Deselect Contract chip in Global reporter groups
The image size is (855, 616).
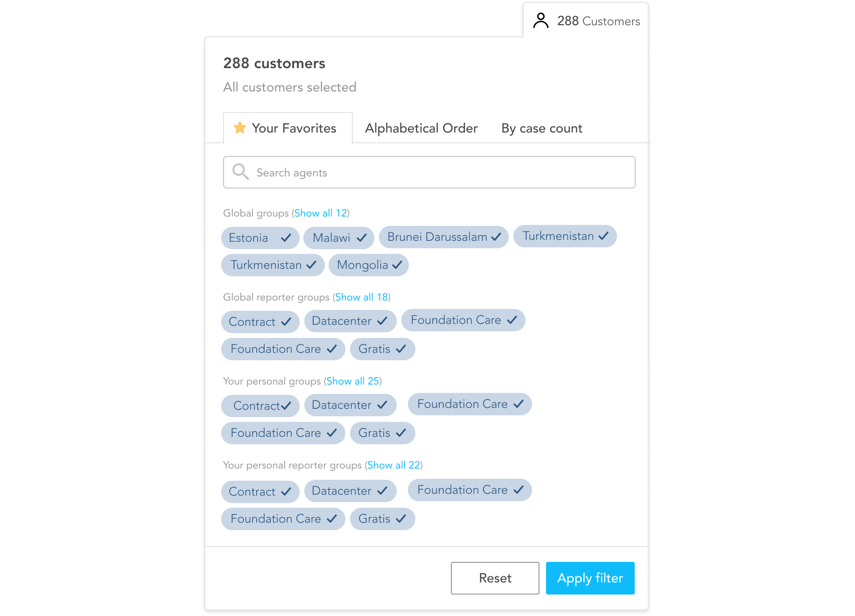(x=260, y=322)
